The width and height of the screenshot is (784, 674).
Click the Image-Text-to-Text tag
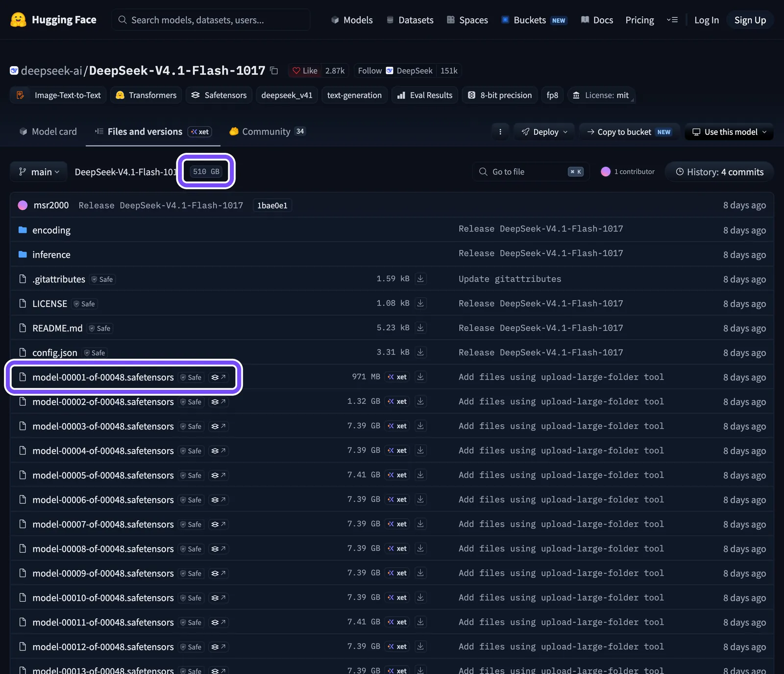click(59, 95)
